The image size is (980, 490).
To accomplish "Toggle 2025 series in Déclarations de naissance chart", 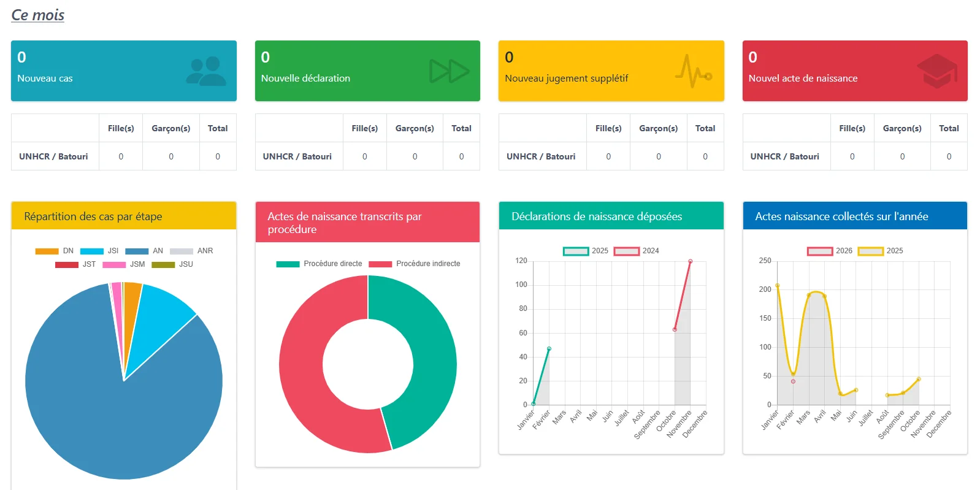I will pyautogui.click(x=586, y=251).
